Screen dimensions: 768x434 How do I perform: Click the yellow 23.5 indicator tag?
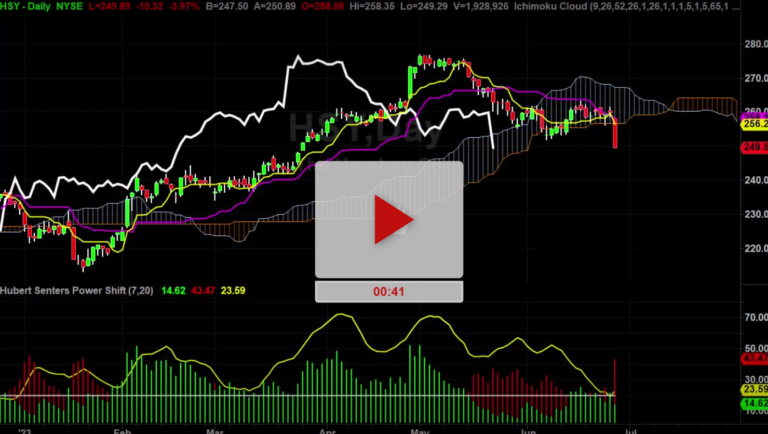click(753, 390)
